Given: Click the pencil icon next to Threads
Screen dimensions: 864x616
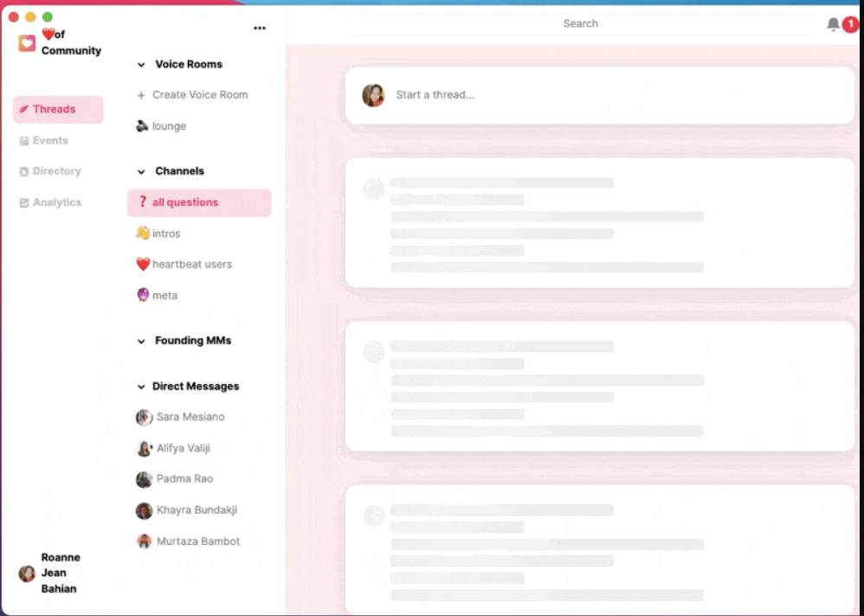Looking at the screenshot, I should pyautogui.click(x=23, y=109).
